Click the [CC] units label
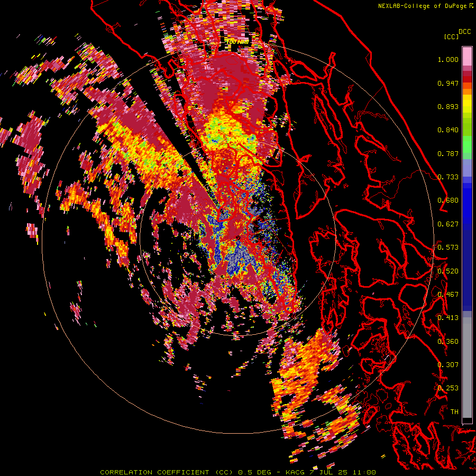476x476 pixels. (x=451, y=36)
